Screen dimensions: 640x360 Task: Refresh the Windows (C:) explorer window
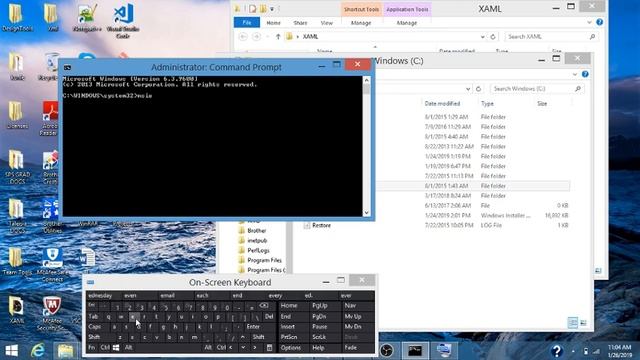pyautogui.click(x=478, y=89)
